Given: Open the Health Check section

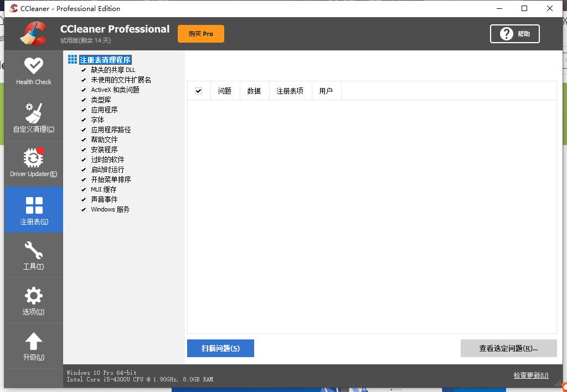Looking at the screenshot, I should coord(34,73).
